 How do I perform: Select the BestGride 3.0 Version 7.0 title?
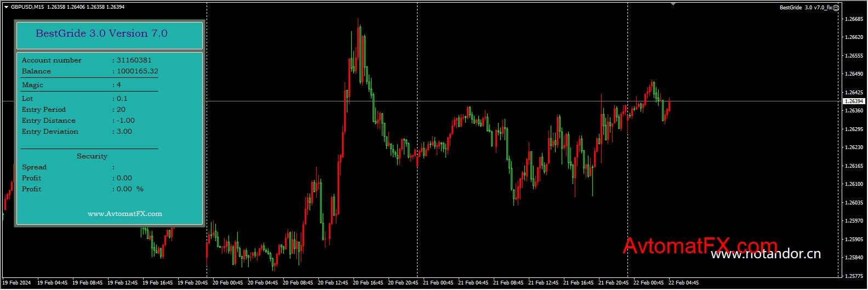click(x=101, y=33)
